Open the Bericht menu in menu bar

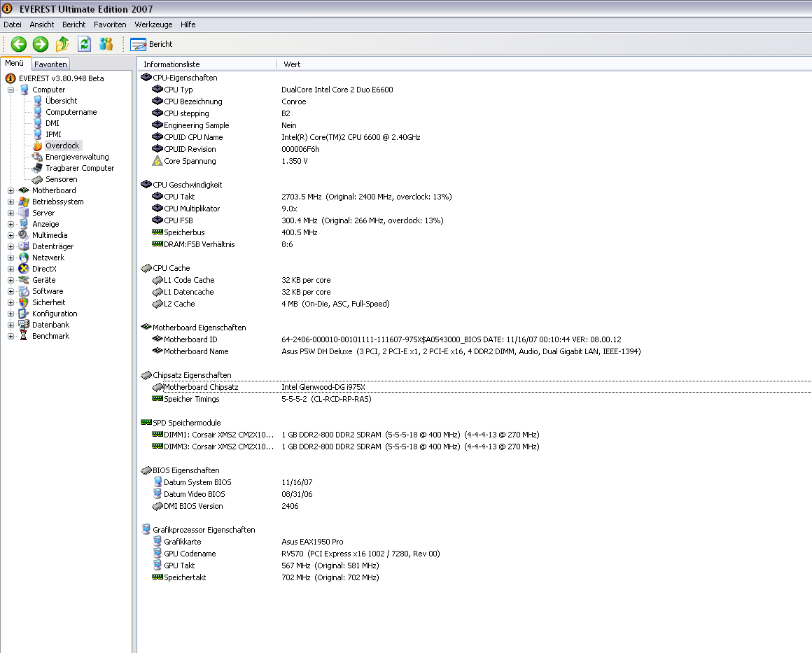[x=74, y=24]
